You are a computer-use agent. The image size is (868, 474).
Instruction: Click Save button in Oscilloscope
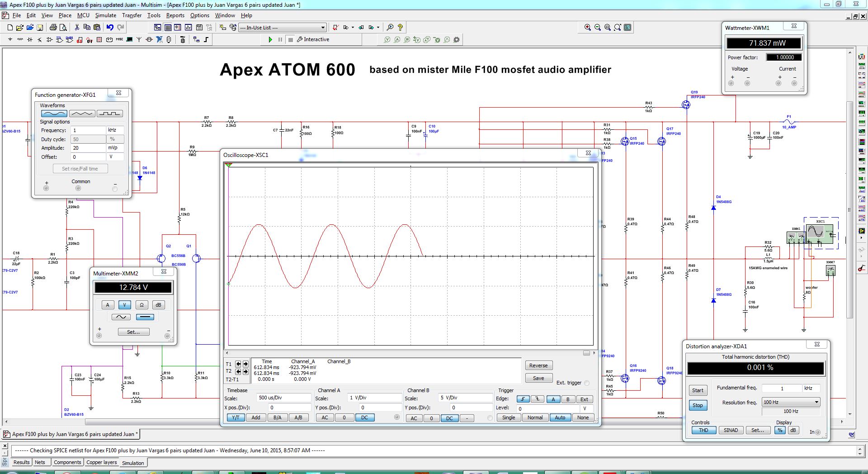(538, 378)
